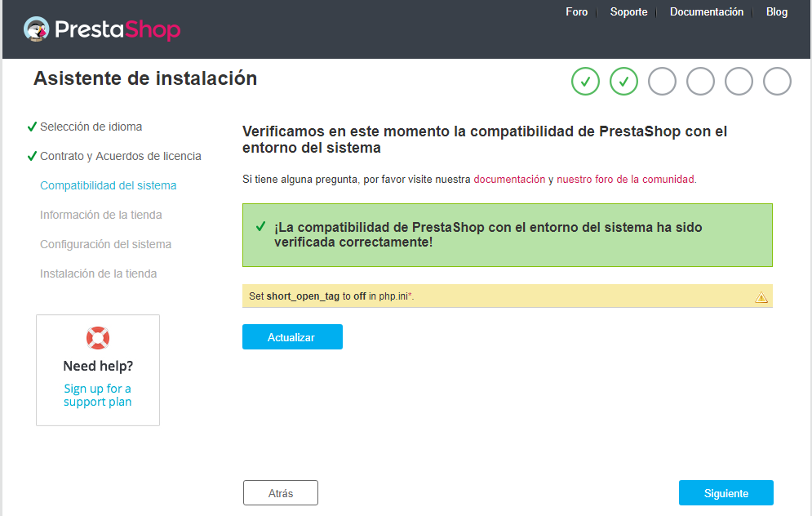Open Sign up for a support plan link
The image size is (812, 516).
(98, 395)
